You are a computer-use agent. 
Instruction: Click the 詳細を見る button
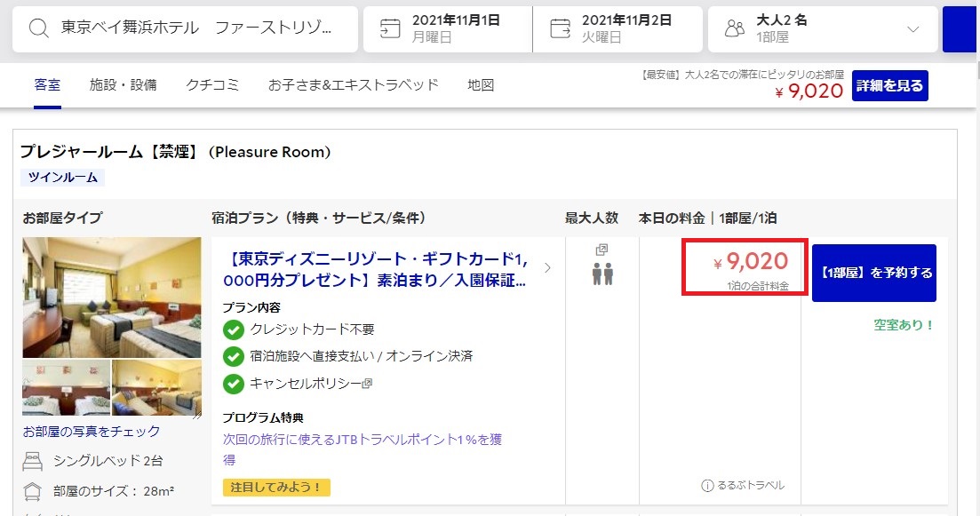point(890,85)
